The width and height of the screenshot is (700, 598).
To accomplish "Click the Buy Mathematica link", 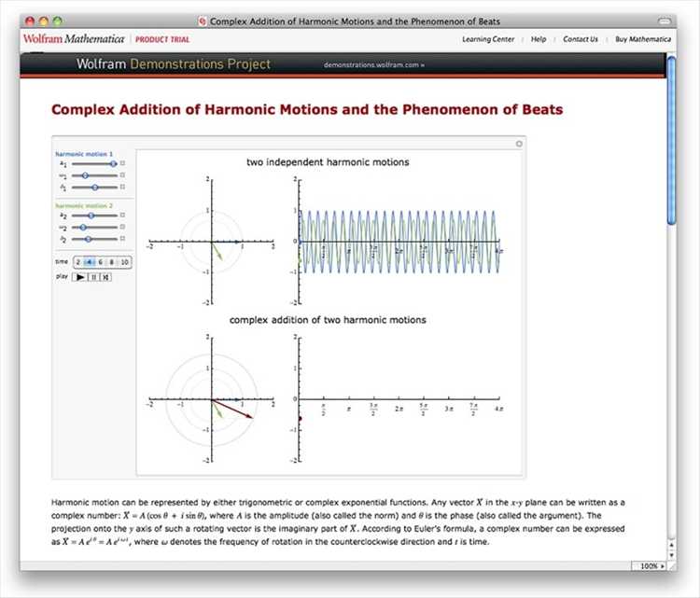I will pos(643,39).
